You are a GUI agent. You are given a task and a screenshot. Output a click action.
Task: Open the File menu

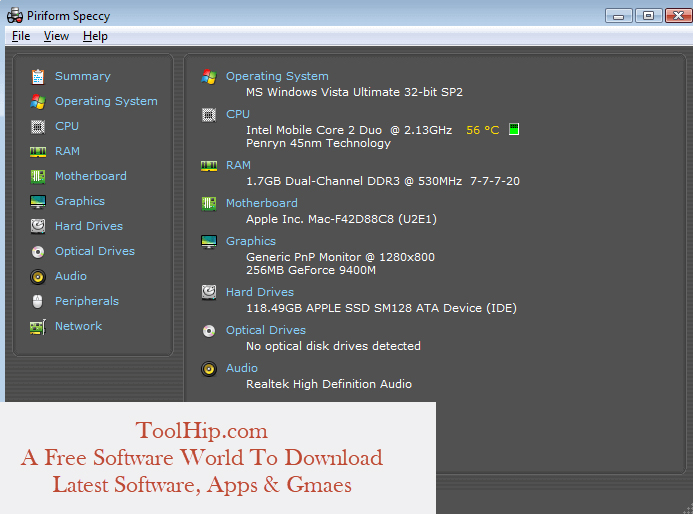point(21,36)
